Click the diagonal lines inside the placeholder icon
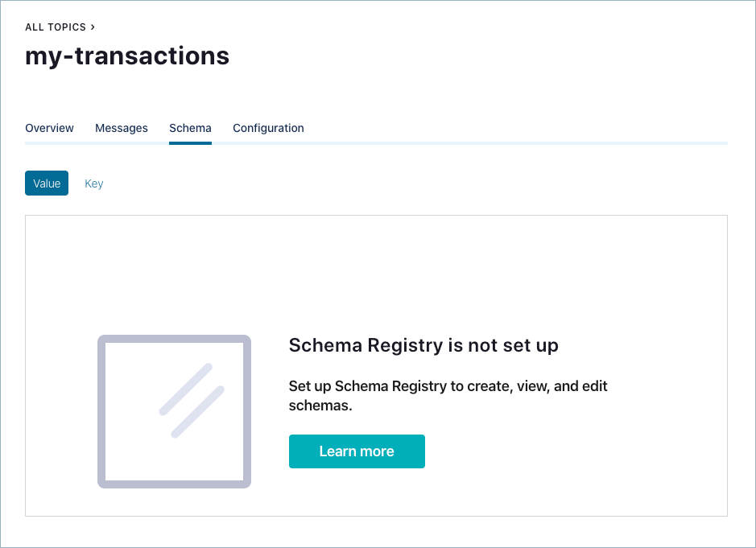The height and width of the screenshot is (548, 756). click(x=192, y=401)
